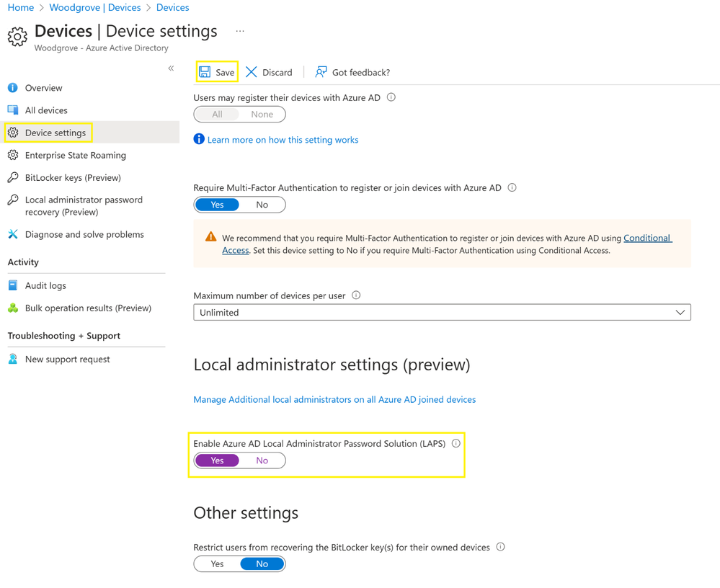Viewport: 720px width, 588px height.
Task: Click info icon beside LAPS setting
Action: click(x=455, y=443)
